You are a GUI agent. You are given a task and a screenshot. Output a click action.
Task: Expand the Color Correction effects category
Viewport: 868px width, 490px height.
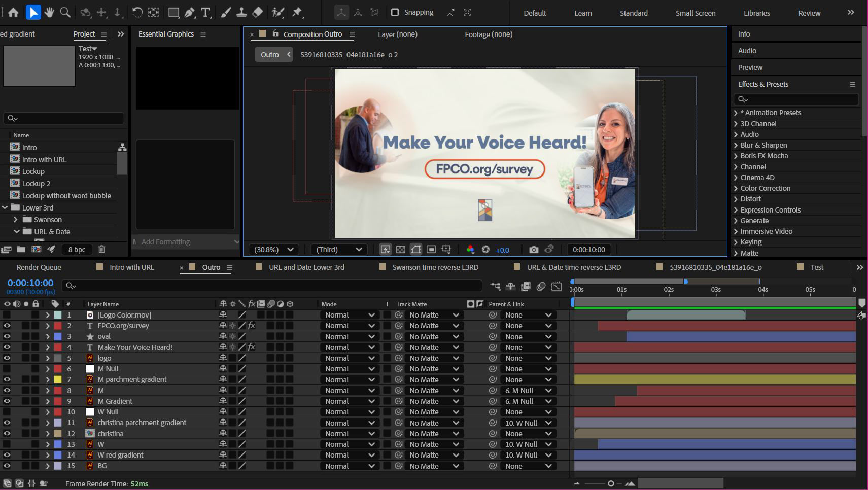point(736,188)
